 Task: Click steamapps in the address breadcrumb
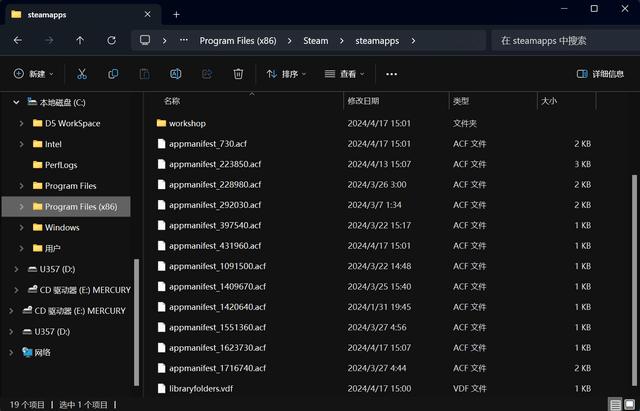377,41
